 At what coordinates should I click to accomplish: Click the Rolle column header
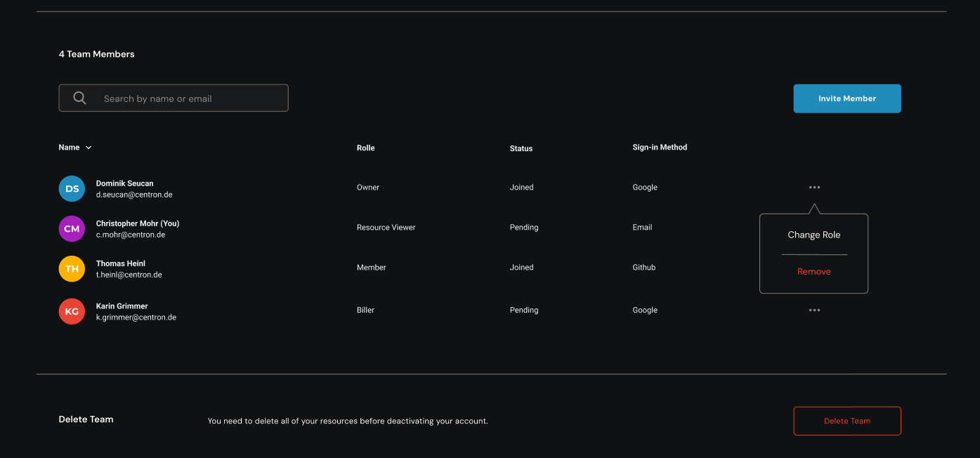365,148
